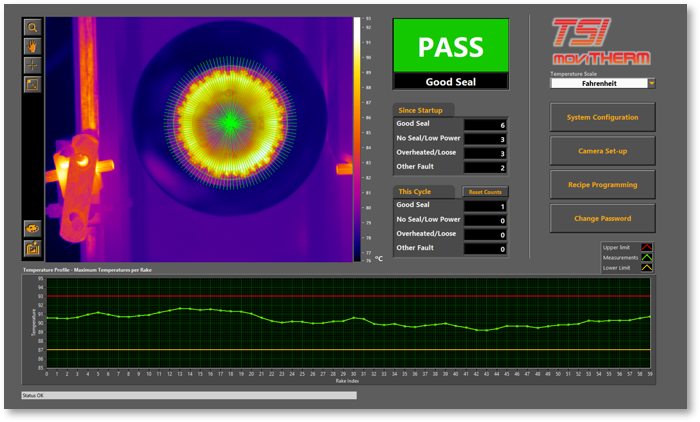The height and width of the screenshot is (422, 700).
Task: Click Since Startup Good Seal count 6
Action: 485,125
